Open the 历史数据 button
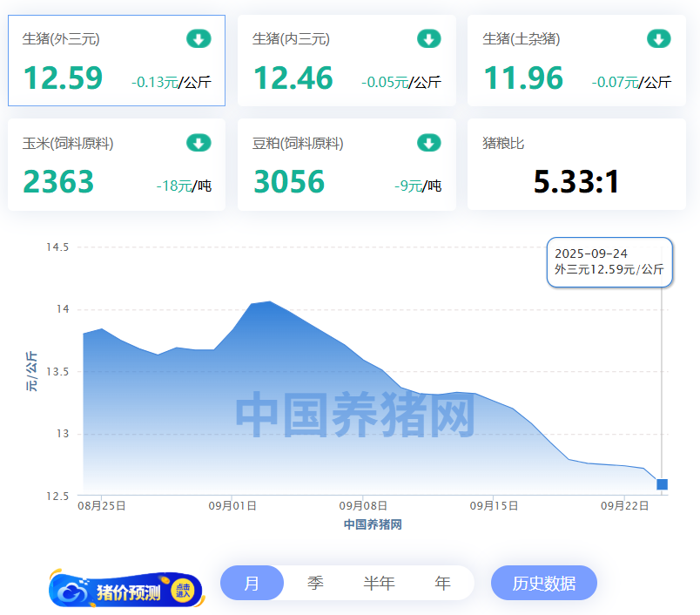The height and width of the screenshot is (615, 700). coord(544,583)
